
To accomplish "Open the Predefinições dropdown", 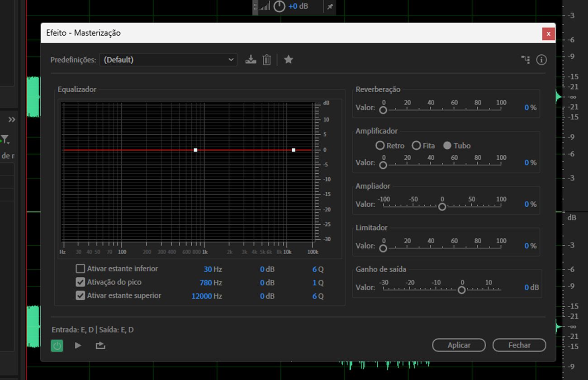I will [x=231, y=59].
